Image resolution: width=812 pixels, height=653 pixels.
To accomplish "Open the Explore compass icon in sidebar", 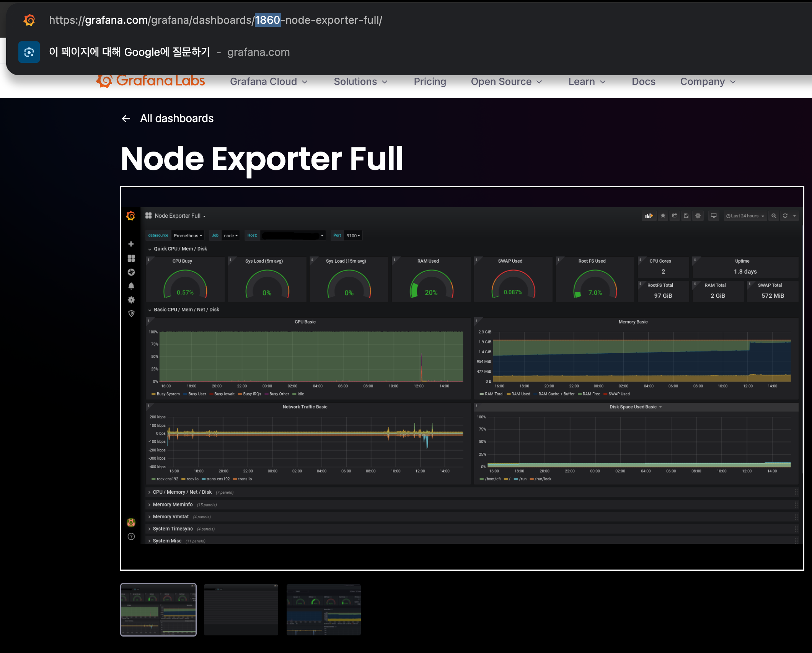I will (131, 272).
